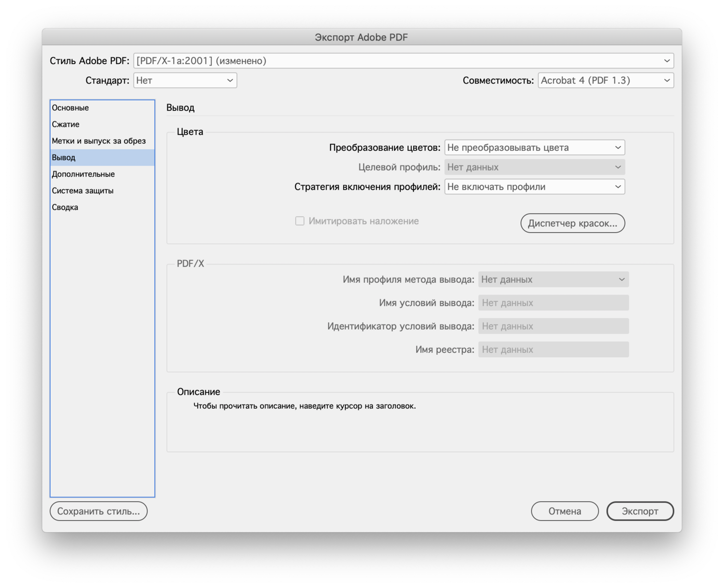Toggle the Имитировать наложение checkbox
The image size is (724, 588).
300,221
